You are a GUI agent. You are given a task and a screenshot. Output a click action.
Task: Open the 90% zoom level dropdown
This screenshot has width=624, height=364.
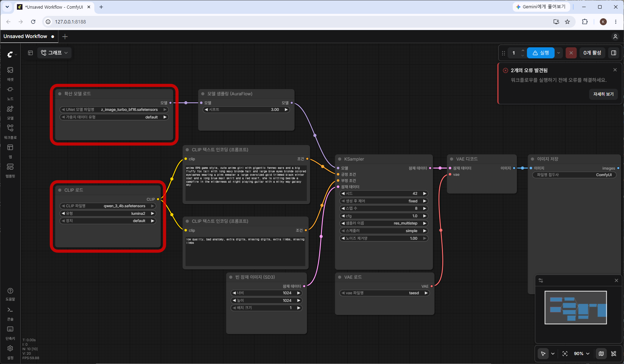(x=582, y=354)
